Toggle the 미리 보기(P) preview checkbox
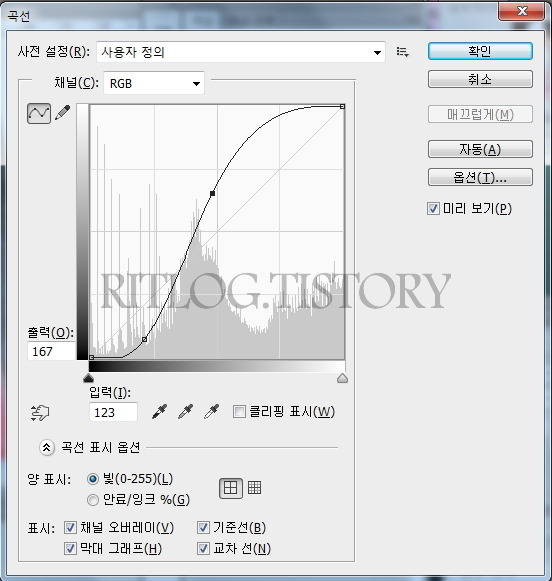The image size is (552, 581). point(433,209)
